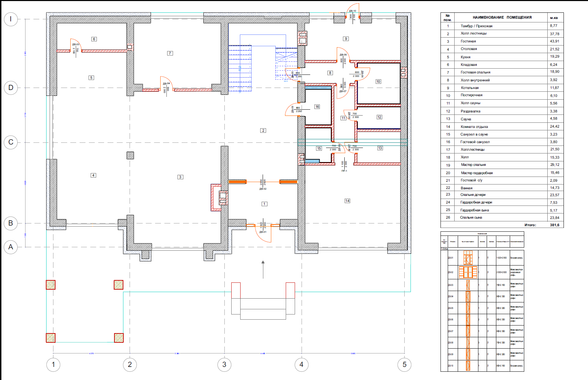The width and height of the screenshot is (588, 380).
Task: Click the total area value 381,6
Action: 555,225
